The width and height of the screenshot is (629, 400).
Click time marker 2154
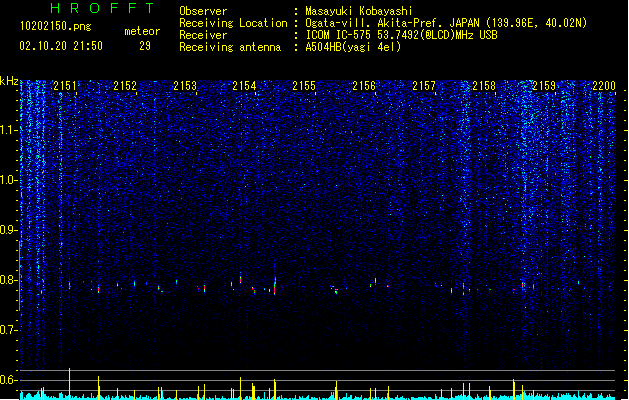point(244,85)
